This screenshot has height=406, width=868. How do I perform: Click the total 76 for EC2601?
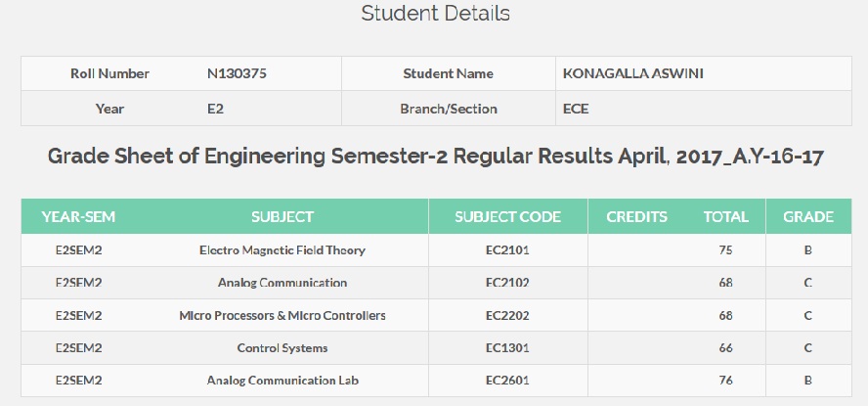pos(725,381)
